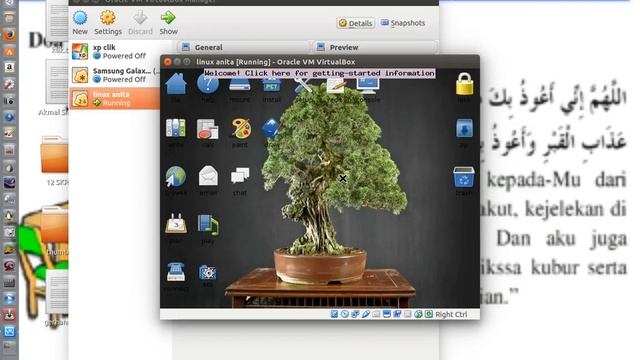Collapse the General section header

point(244,47)
